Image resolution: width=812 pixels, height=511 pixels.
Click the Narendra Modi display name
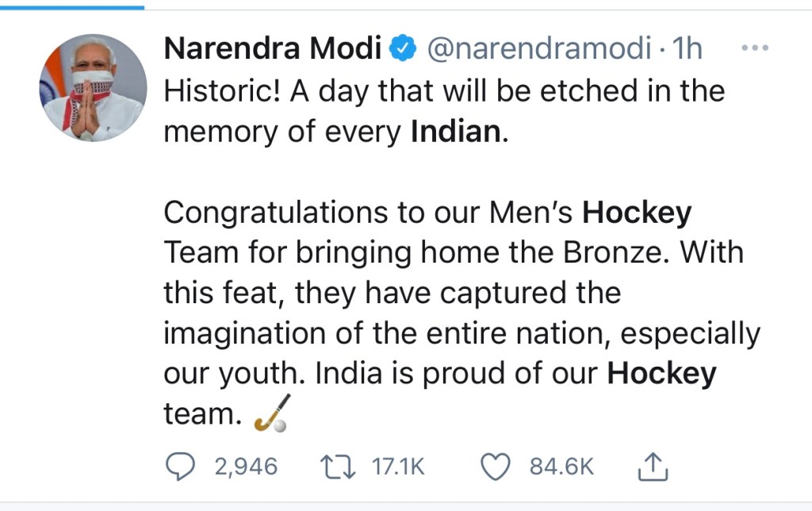(272, 49)
